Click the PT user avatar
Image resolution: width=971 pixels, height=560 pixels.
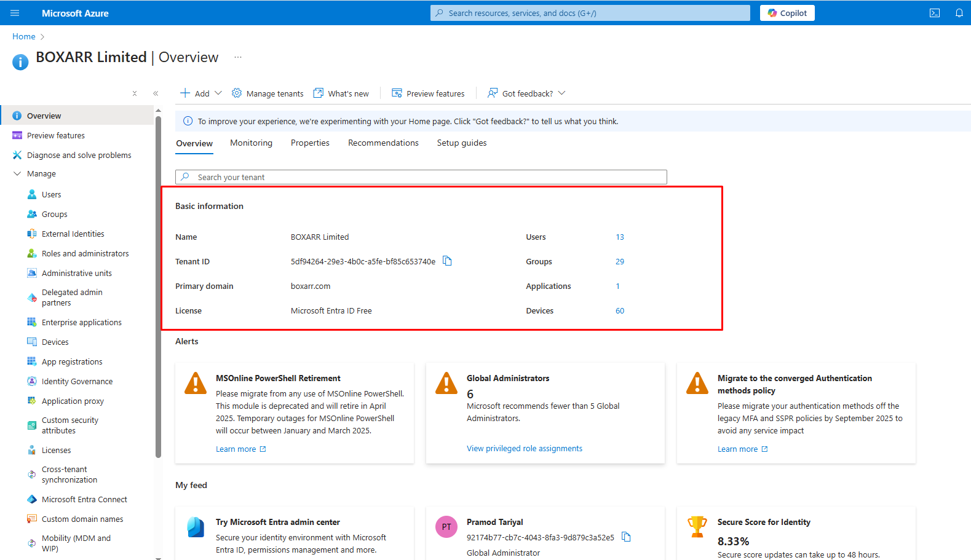click(x=446, y=527)
